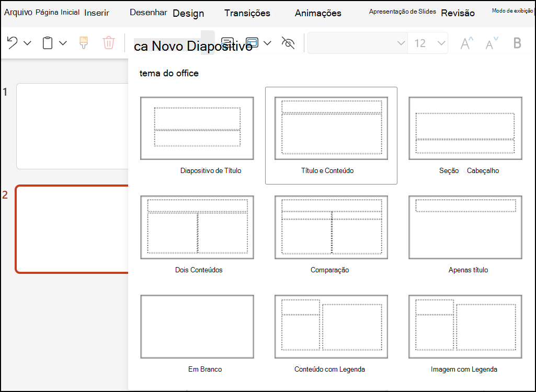
Task: Open the font name combo box
Action: pos(358,43)
